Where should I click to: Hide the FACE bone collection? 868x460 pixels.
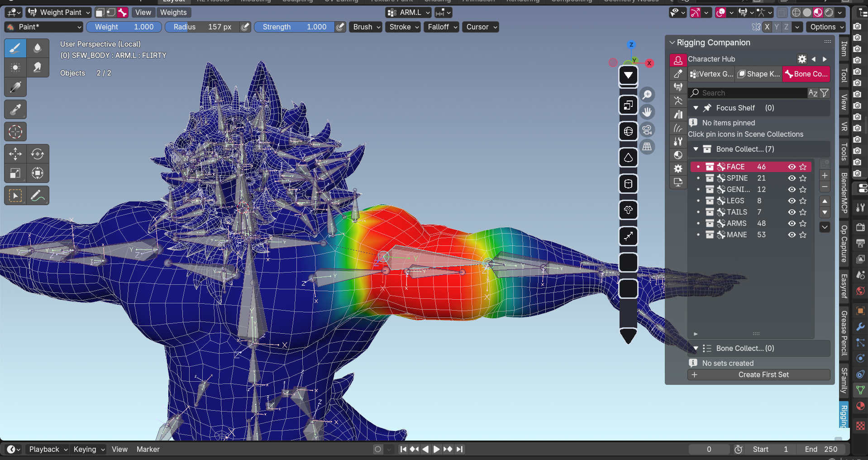tap(792, 167)
